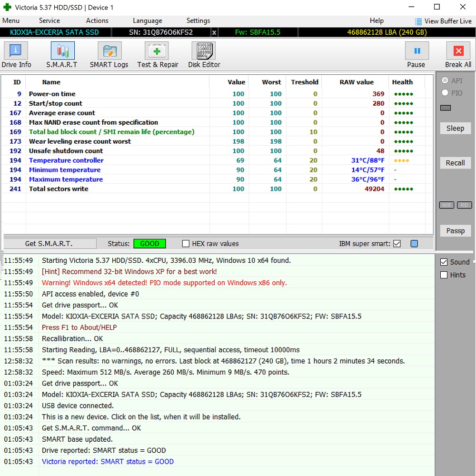Open the Language menu
The height and width of the screenshot is (476, 476).
(x=148, y=20)
